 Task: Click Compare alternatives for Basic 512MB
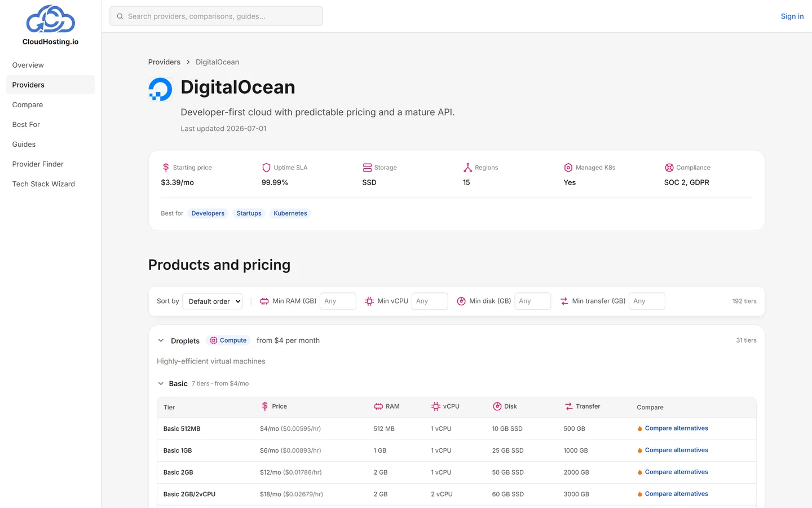(677, 428)
